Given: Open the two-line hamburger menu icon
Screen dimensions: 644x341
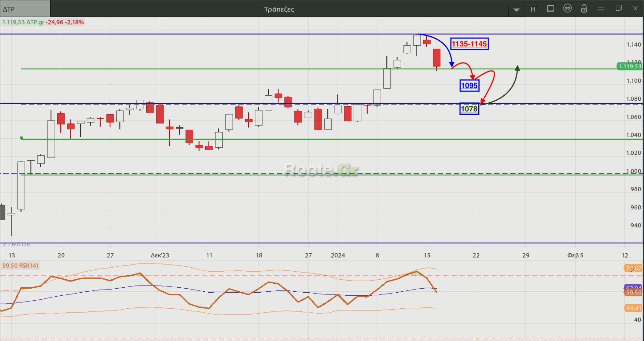Looking at the screenshot, I should [x=601, y=9].
